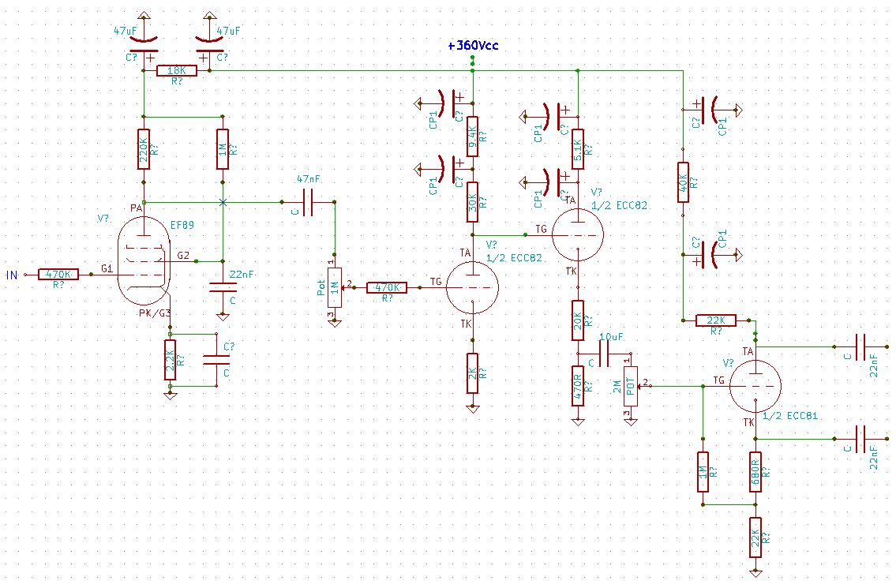
Task: Click the 20K resistor
Action: pyautogui.click(x=578, y=320)
